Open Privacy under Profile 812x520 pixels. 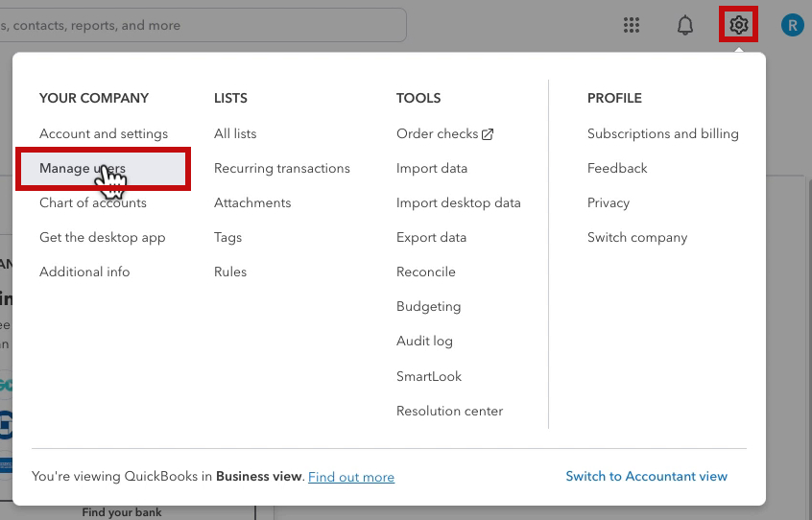click(609, 202)
